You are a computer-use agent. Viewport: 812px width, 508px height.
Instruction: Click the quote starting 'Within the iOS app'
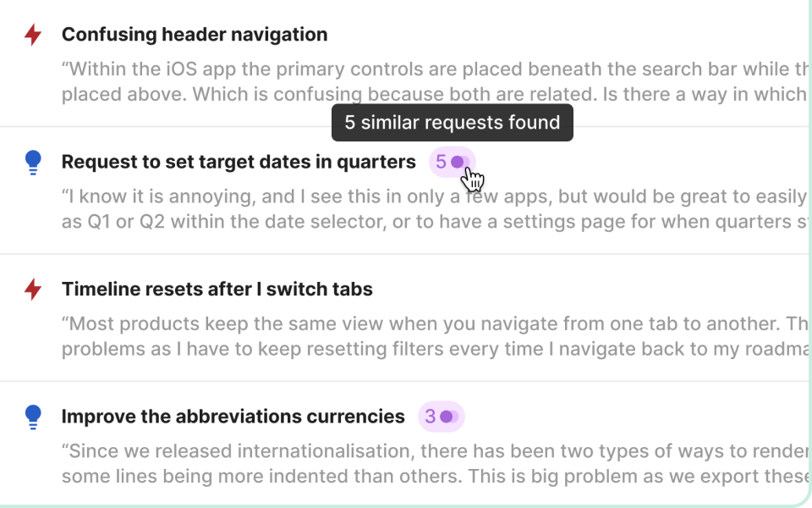coord(435,81)
